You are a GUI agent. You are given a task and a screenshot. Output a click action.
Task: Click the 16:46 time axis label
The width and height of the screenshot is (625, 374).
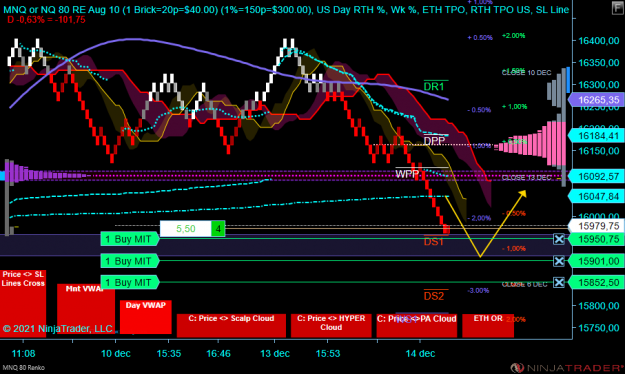click(218, 353)
